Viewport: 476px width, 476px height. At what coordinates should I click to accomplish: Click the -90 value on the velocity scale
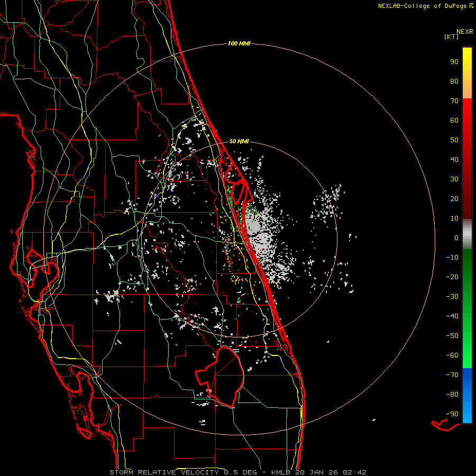coord(452,414)
